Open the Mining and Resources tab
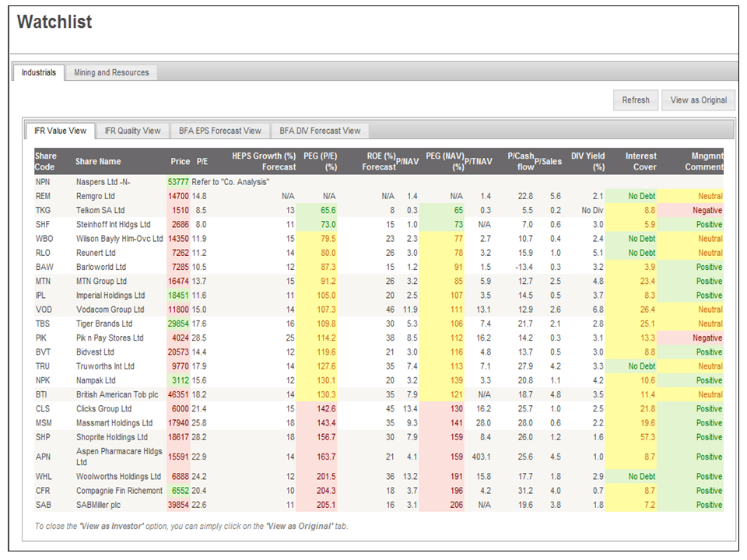747x560 pixels. [x=111, y=73]
